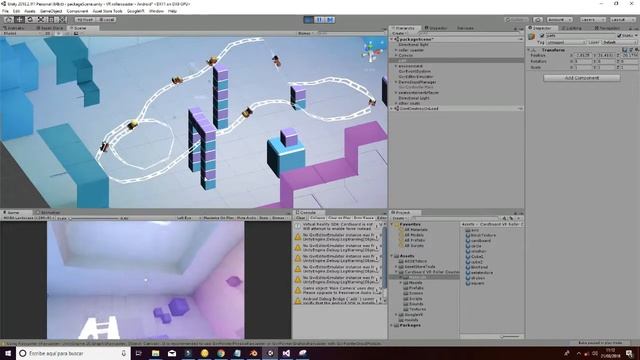Toggle Clear on Play in Console
The image size is (640, 360).
pyautogui.click(x=339, y=218)
